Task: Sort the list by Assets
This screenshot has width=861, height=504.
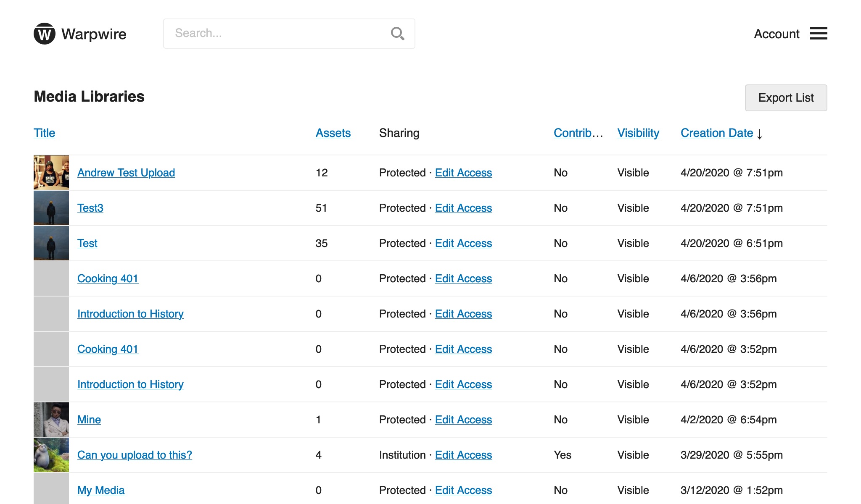Action: coord(333,133)
